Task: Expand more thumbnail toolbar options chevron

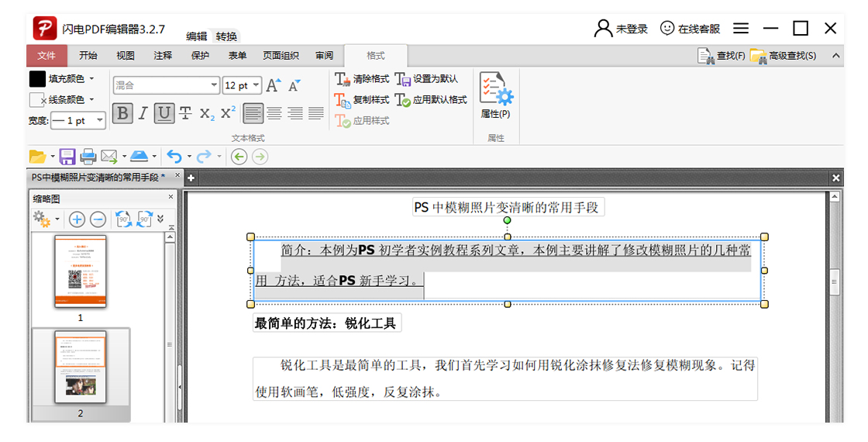Action: tap(160, 218)
